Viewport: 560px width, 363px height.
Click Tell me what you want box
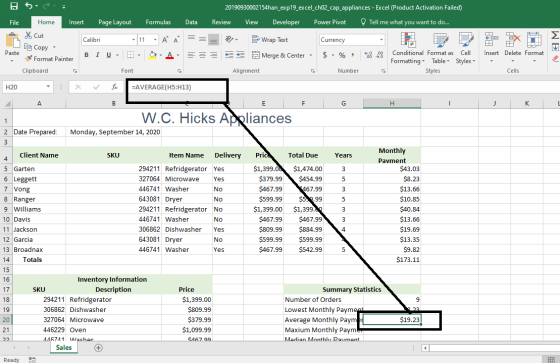pos(405,22)
